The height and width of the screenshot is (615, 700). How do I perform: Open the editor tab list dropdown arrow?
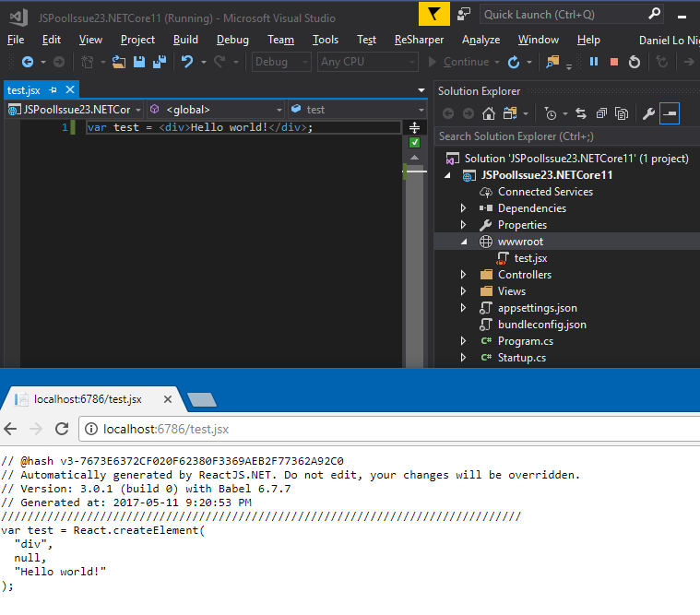pos(421,90)
